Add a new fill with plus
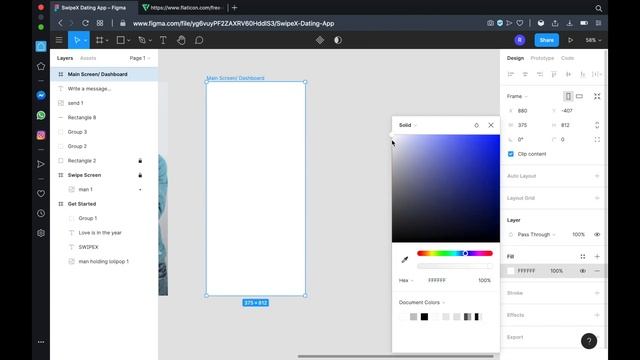640x360 pixels. (x=597, y=256)
